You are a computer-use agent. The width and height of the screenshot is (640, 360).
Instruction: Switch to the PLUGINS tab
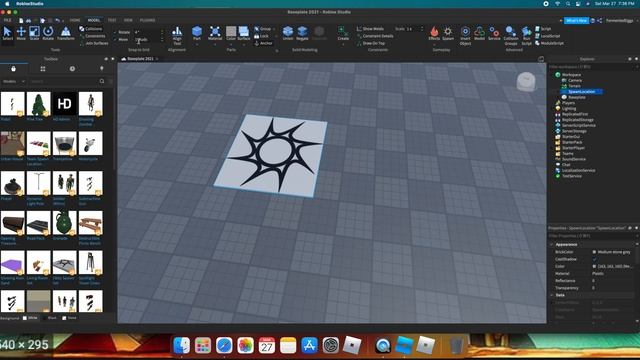click(147, 20)
